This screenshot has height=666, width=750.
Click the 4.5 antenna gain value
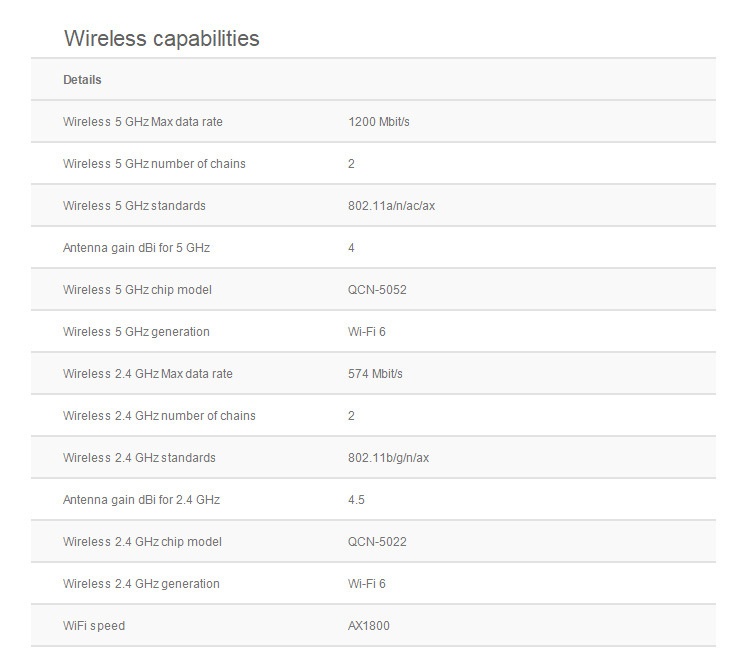(x=356, y=500)
